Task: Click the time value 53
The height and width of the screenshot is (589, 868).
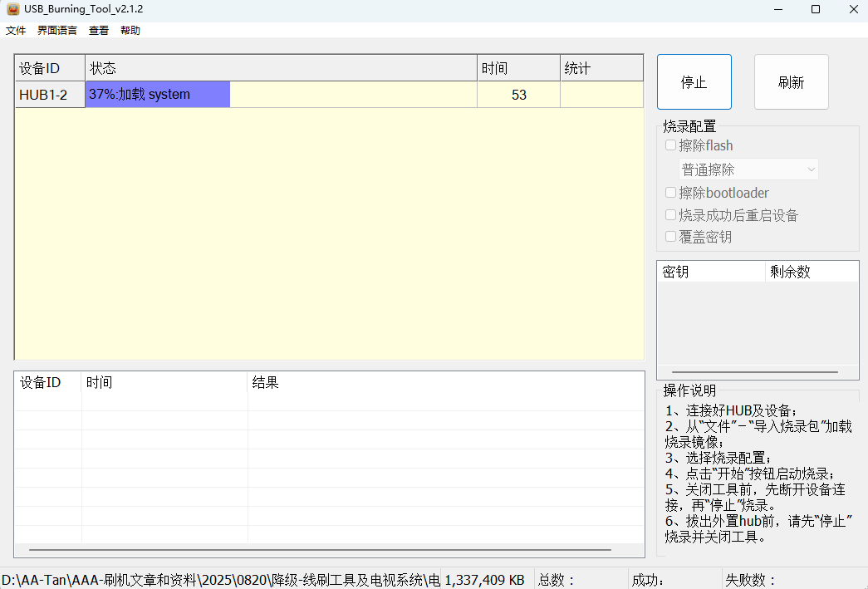Action: click(x=518, y=95)
